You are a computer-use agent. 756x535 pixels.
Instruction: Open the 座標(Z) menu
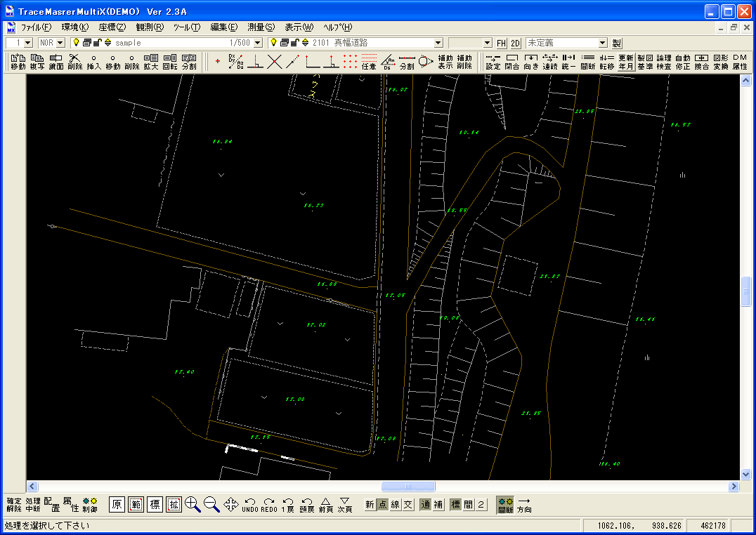pos(112,27)
